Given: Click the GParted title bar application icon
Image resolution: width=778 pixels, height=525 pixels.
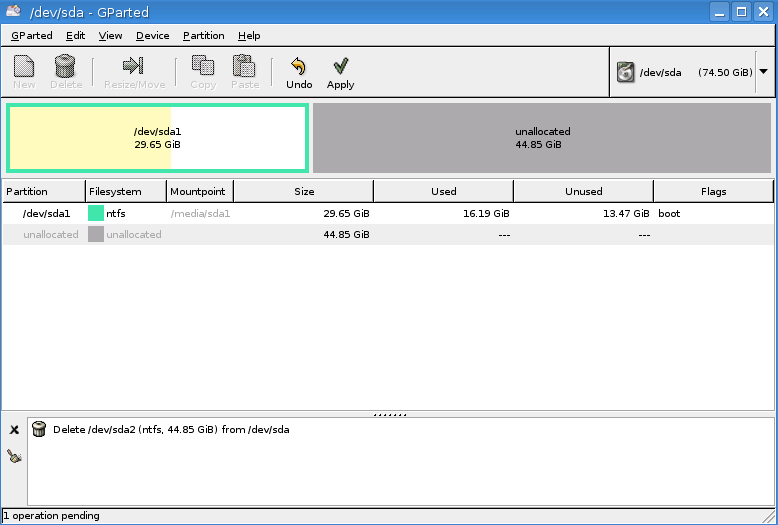Looking at the screenshot, I should click(13, 11).
